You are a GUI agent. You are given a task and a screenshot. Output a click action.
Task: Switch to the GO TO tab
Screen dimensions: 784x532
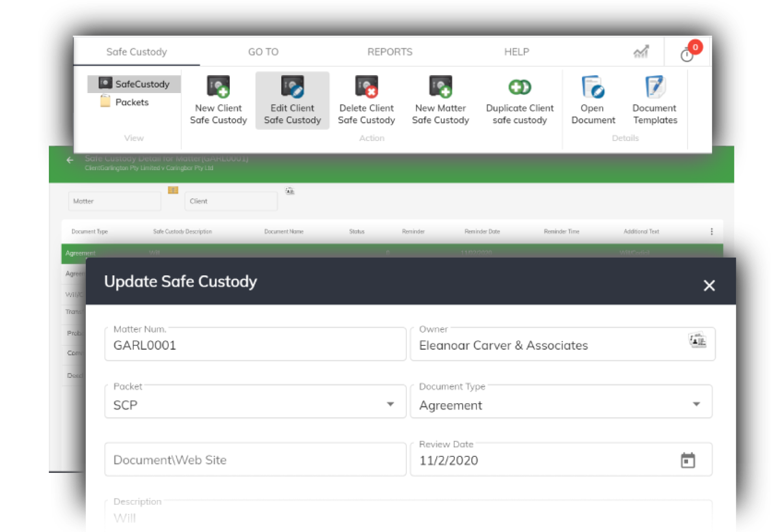(x=263, y=52)
